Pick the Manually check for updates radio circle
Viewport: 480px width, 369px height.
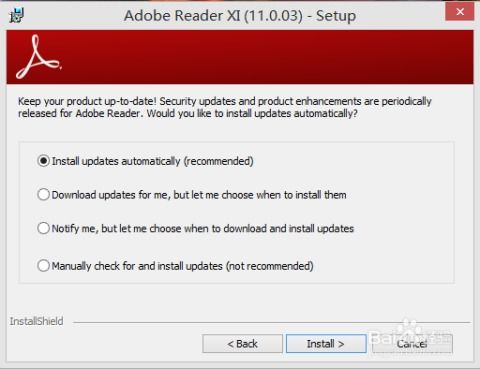pyautogui.click(x=43, y=266)
